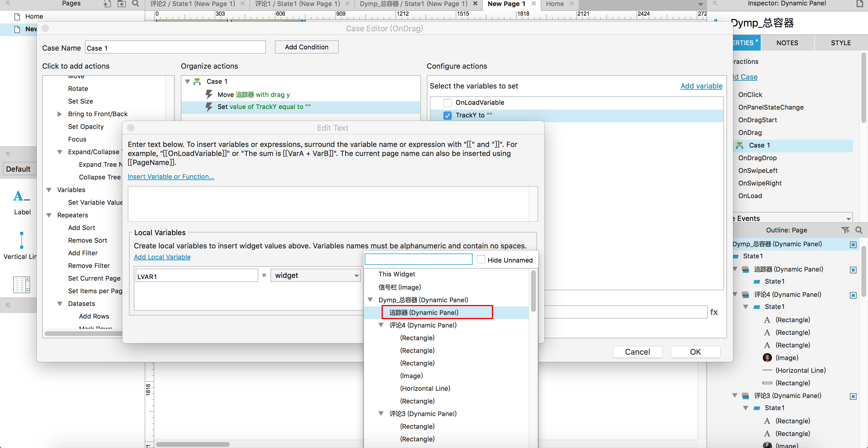
Task: Click the search pages magnifier icon
Action: pos(135,4)
